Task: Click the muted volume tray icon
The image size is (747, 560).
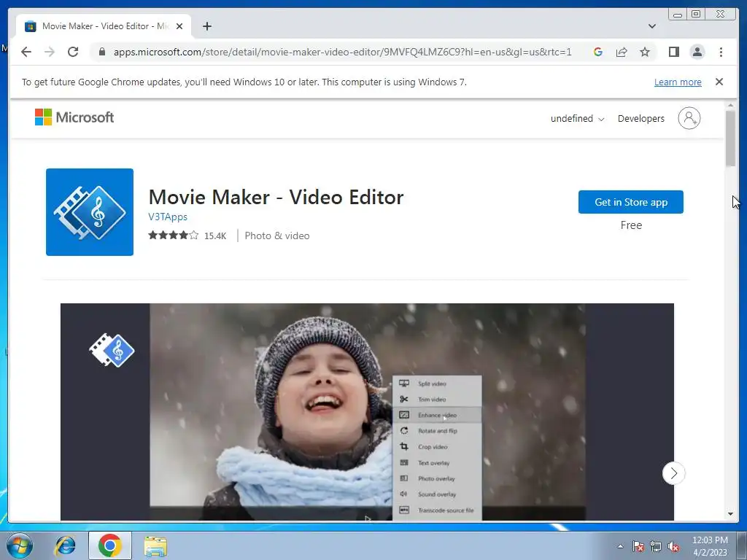Action: (x=673, y=546)
